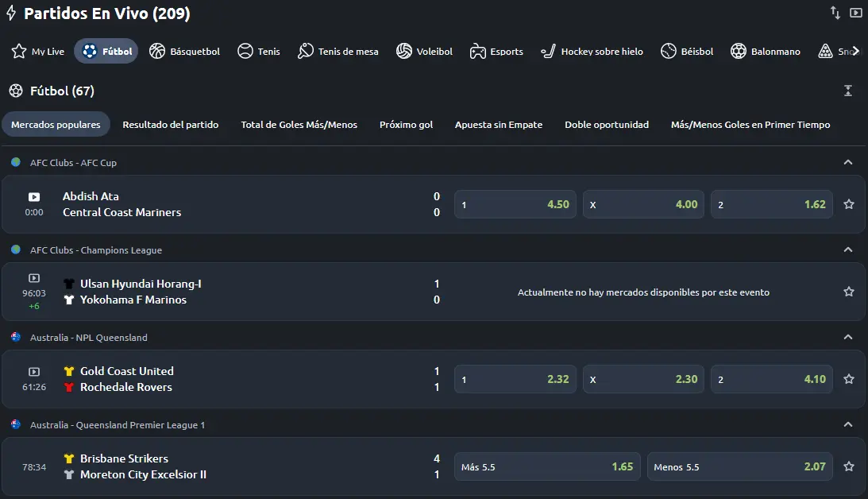This screenshot has width=868, height=499.
Task: Click the lightning bolt icon beside Partidos En Vivo
Action: (x=11, y=14)
